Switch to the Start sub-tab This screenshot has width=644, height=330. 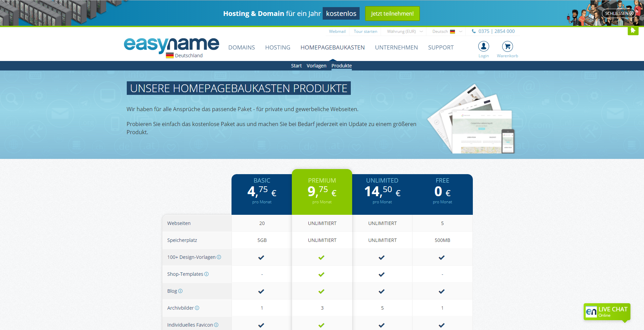(296, 66)
